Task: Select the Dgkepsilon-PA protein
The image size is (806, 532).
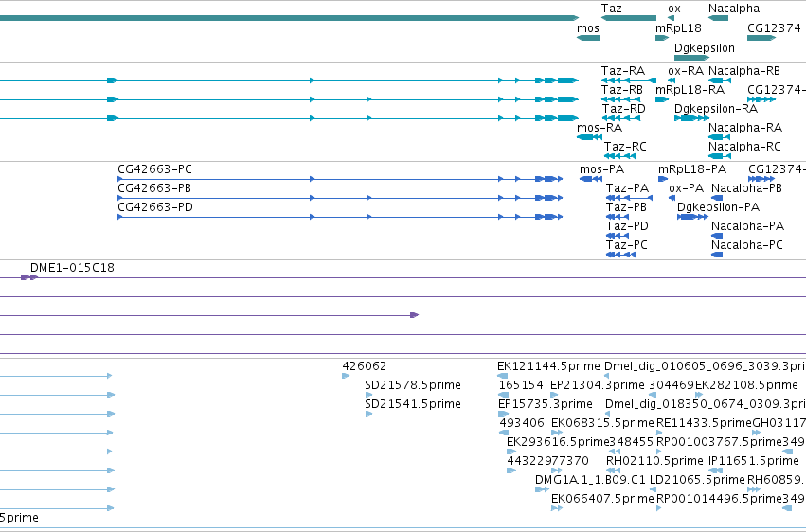Action: [x=718, y=207]
